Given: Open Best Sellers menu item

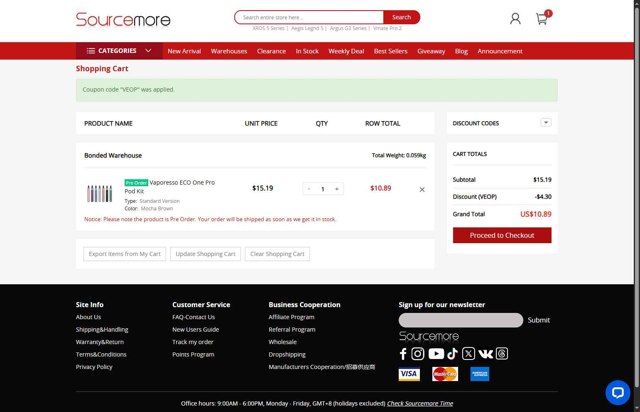Looking at the screenshot, I should click(x=391, y=51).
